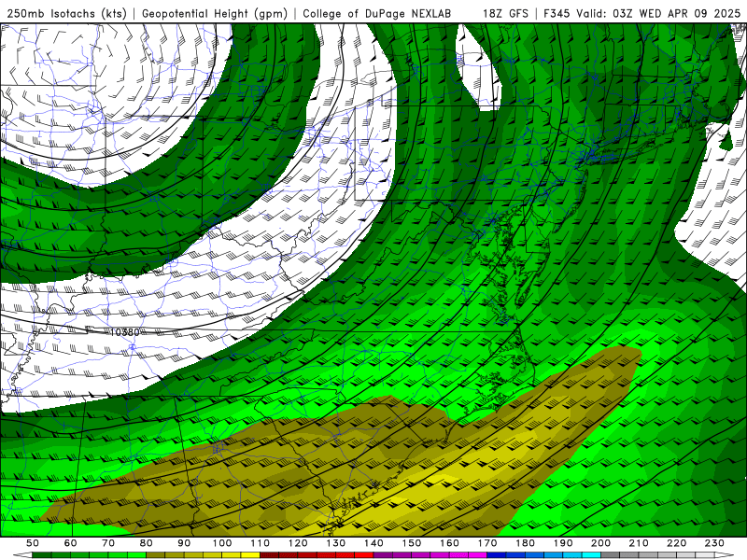This screenshot has width=747, height=560.
Task: Click the "Geopotential Height (gpm)" label
Action: point(215,14)
